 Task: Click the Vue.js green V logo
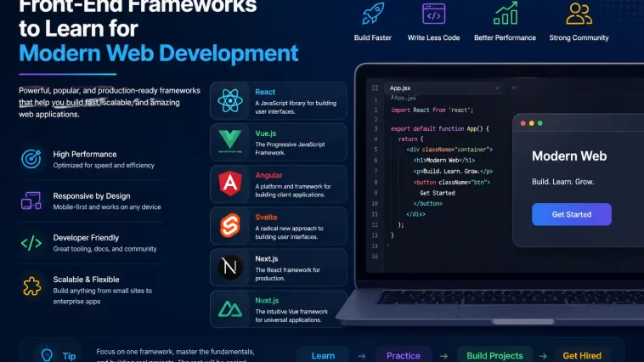tap(230, 141)
